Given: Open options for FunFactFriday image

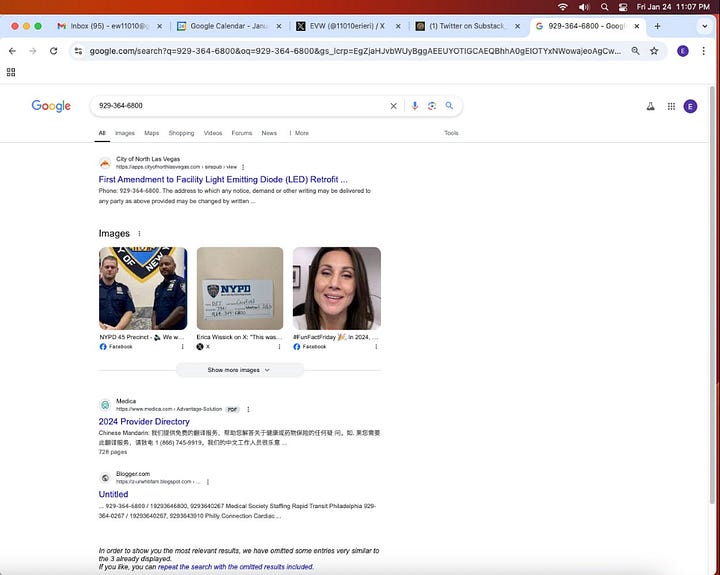Looking at the screenshot, I should coord(376,347).
